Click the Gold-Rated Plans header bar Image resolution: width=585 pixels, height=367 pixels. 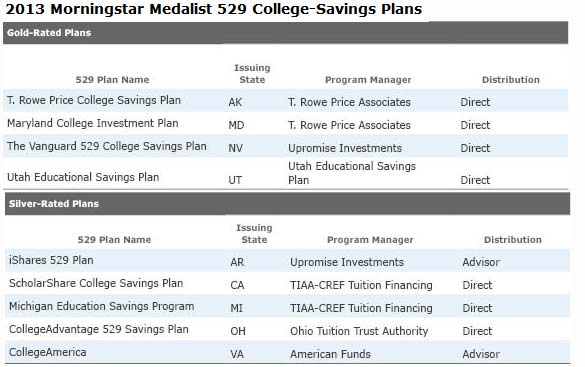pos(285,33)
